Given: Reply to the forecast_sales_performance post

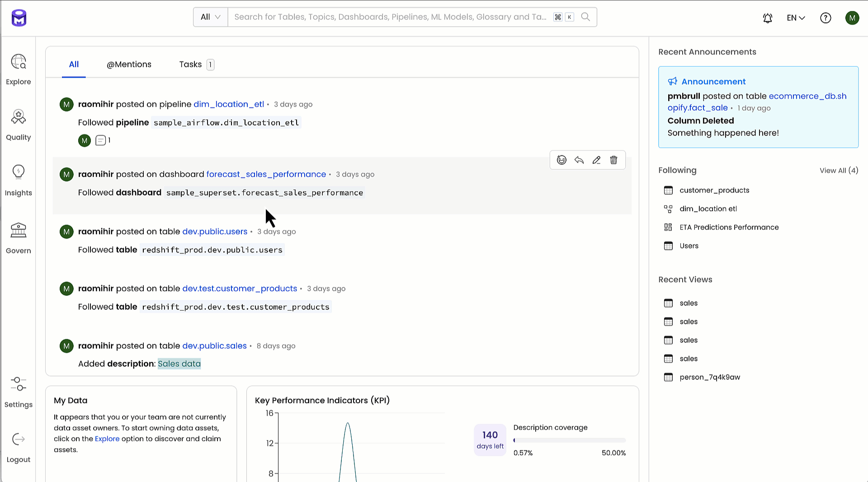Looking at the screenshot, I should [x=579, y=160].
